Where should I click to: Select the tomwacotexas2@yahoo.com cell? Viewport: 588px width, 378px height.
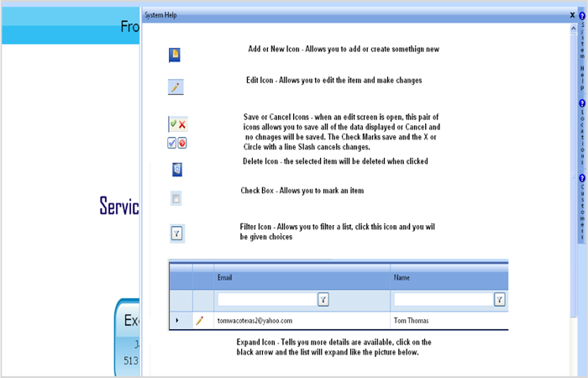(x=302, y=321)
